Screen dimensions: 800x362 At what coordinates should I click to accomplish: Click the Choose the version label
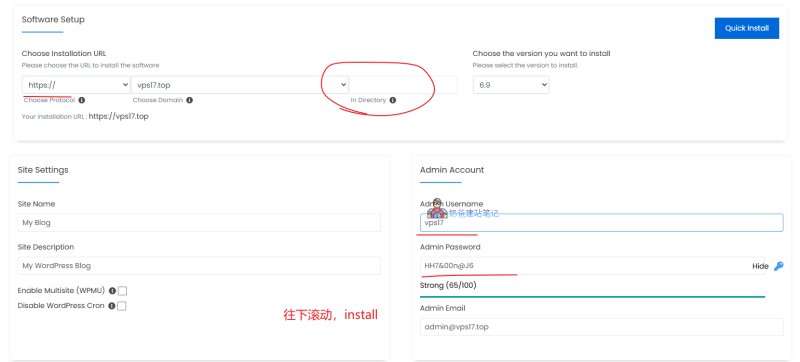(x=541, y=54)
